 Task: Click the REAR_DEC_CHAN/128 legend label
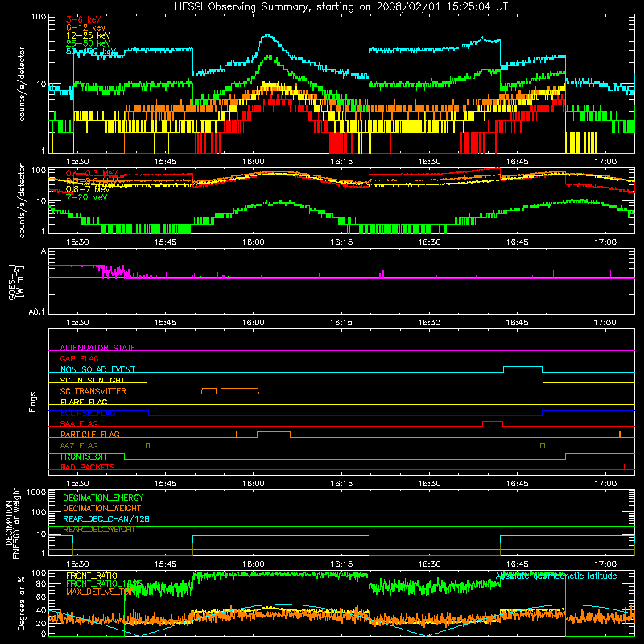click(x=106, y=518)
